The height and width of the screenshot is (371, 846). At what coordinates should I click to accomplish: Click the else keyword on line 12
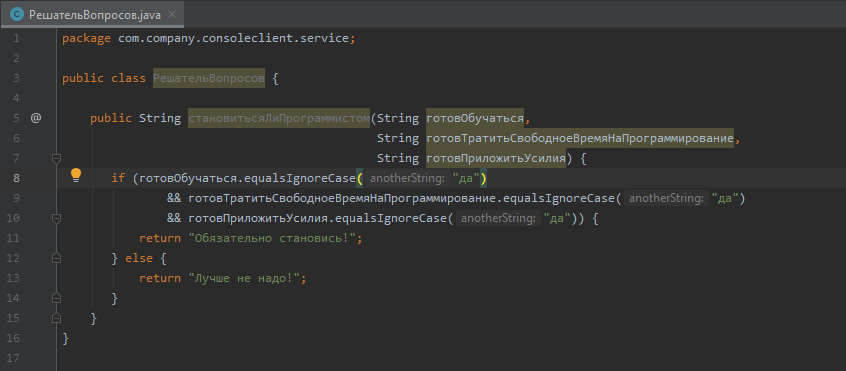139,258
